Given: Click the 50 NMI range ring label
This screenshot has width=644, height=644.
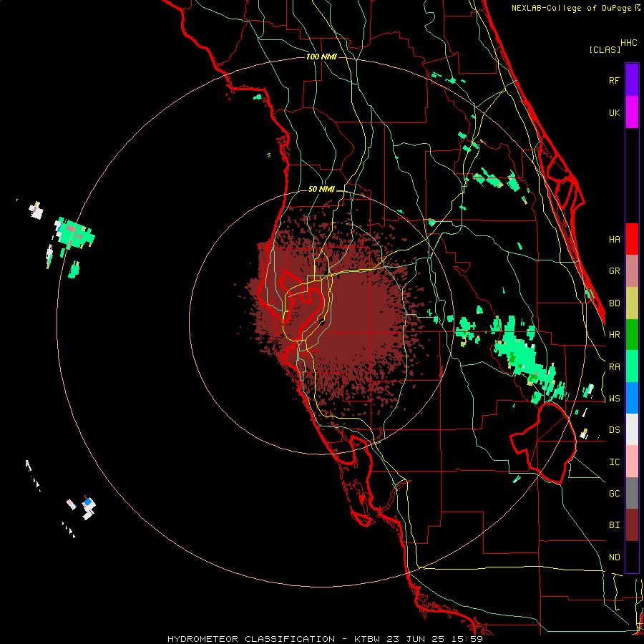Looking at the screenshot, I should 321,190.
